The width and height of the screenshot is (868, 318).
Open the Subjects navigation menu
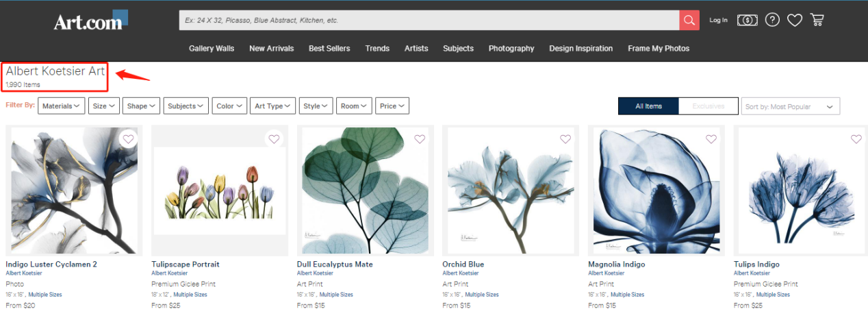[458, 49]
